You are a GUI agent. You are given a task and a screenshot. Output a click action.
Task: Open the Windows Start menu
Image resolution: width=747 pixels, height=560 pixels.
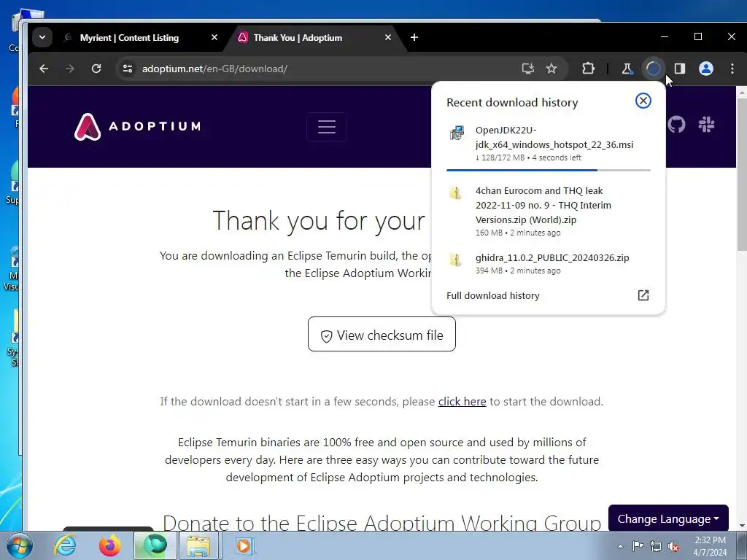click(x=19, y=545)
